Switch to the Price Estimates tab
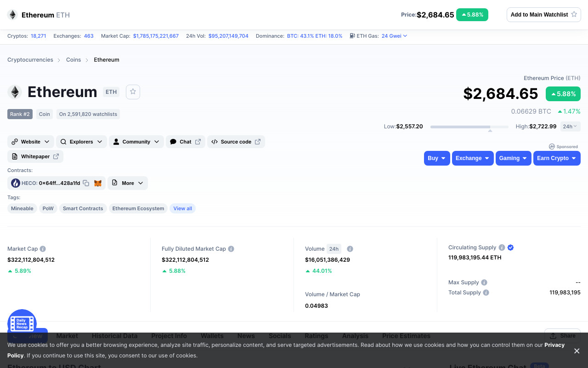Viewport: 588px width, 368px height. (x=406, y=336)
